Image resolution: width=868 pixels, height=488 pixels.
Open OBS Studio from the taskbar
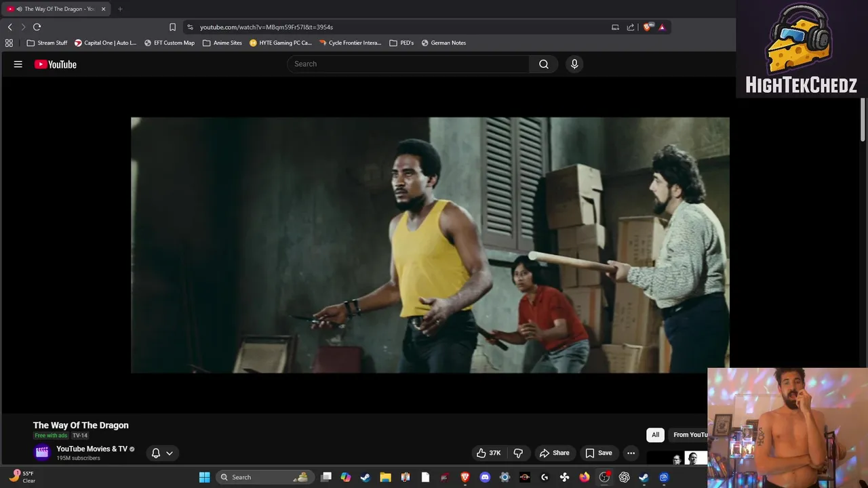tap(604, 477)
